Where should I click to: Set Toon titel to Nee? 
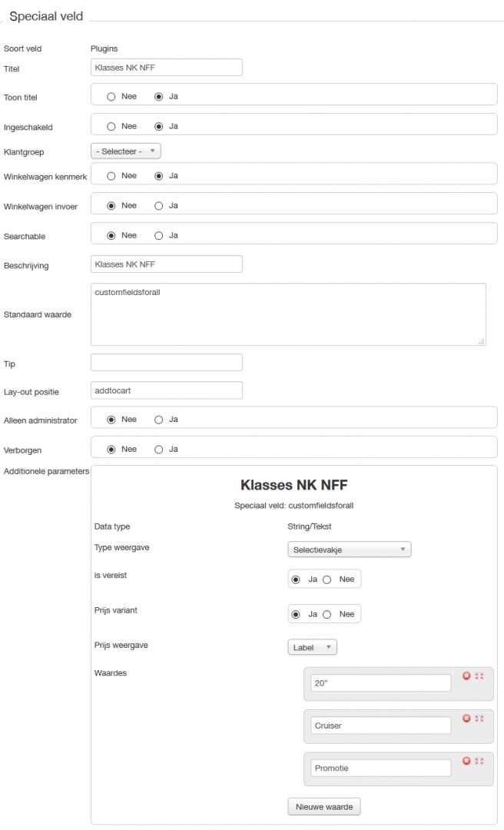click(x=111, y=97)
